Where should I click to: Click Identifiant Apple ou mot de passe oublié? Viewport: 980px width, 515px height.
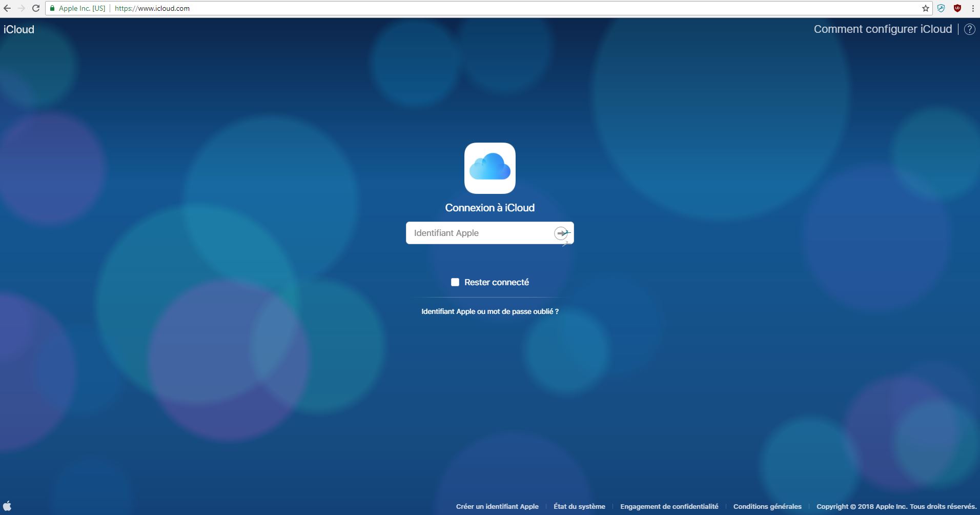[490, 311]
